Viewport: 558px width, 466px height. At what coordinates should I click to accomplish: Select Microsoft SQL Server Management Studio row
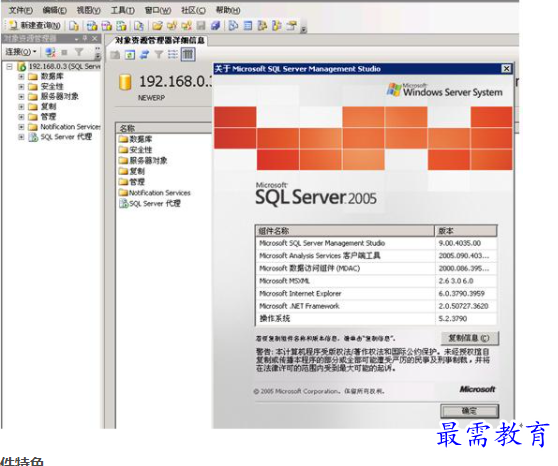[x=376, y=243]
